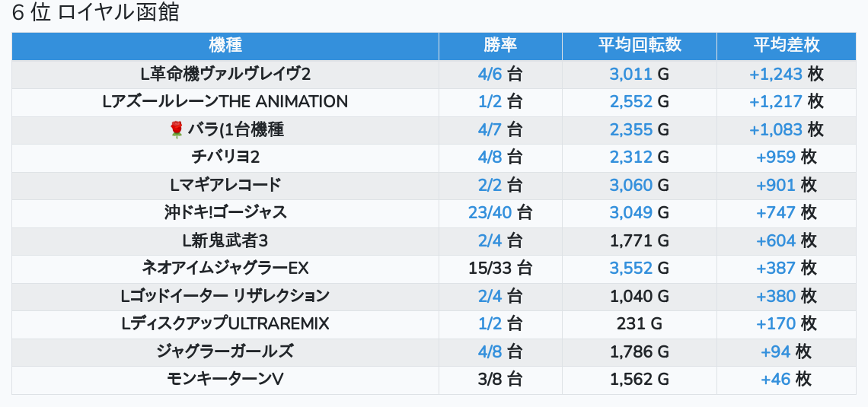Screen dimensions: 868x407
Task: Click the 6位 ロイヤル函館 heading
Action: [x=96, y=14]
